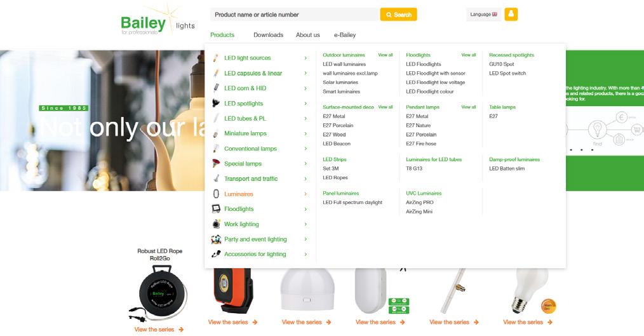Click the product name search field
The height and width of the screenshot is (336, 644).
coord(295,15)
